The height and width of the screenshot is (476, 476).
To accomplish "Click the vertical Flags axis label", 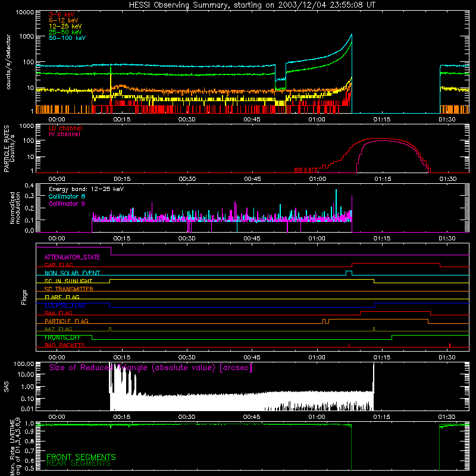I will 24,297.
